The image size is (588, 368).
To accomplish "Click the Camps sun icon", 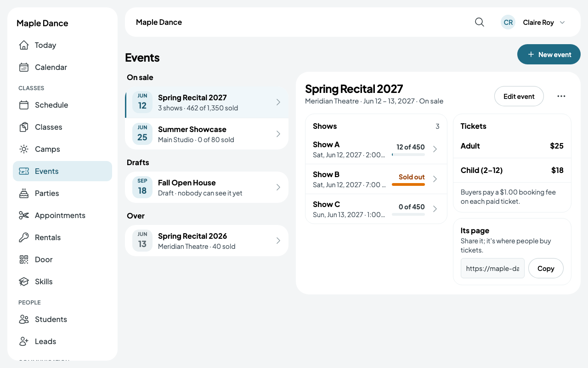I will 24,149.
